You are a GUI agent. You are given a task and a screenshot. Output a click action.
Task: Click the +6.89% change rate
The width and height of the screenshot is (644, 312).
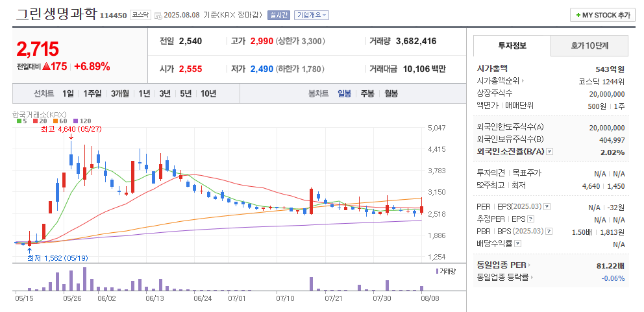tap(92, 67)
